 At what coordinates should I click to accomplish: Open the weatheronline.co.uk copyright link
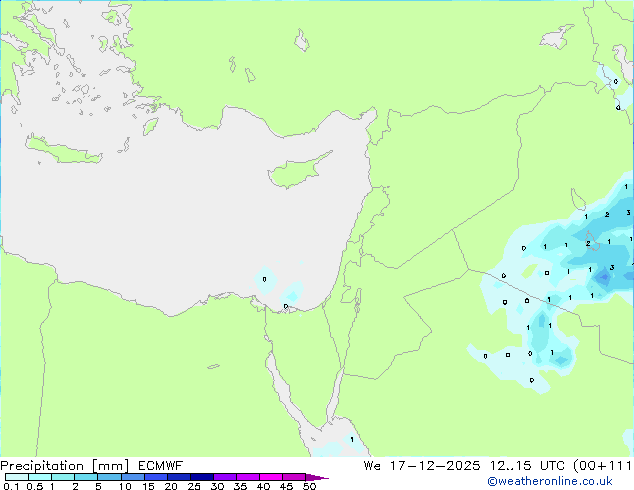tap(549, 481)
